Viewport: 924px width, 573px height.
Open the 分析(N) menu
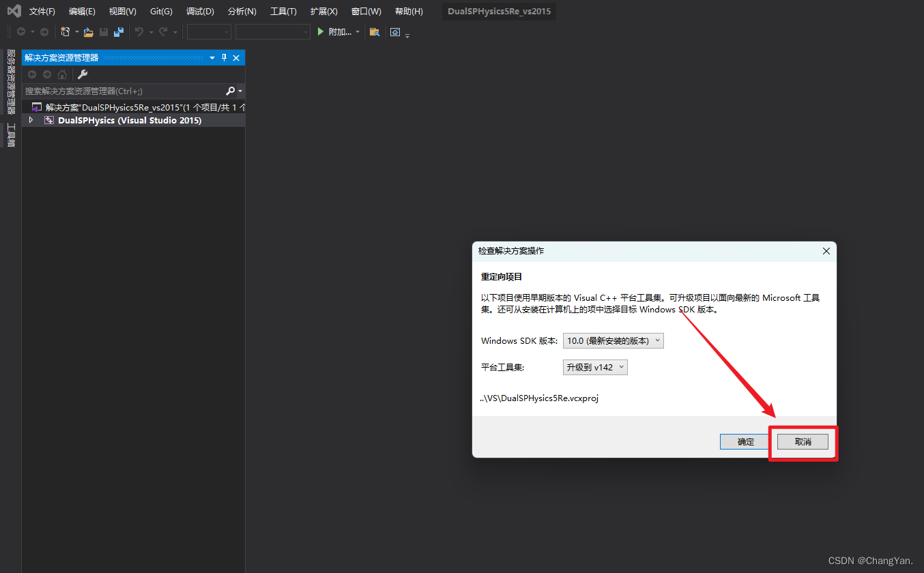tap(242, 12)
